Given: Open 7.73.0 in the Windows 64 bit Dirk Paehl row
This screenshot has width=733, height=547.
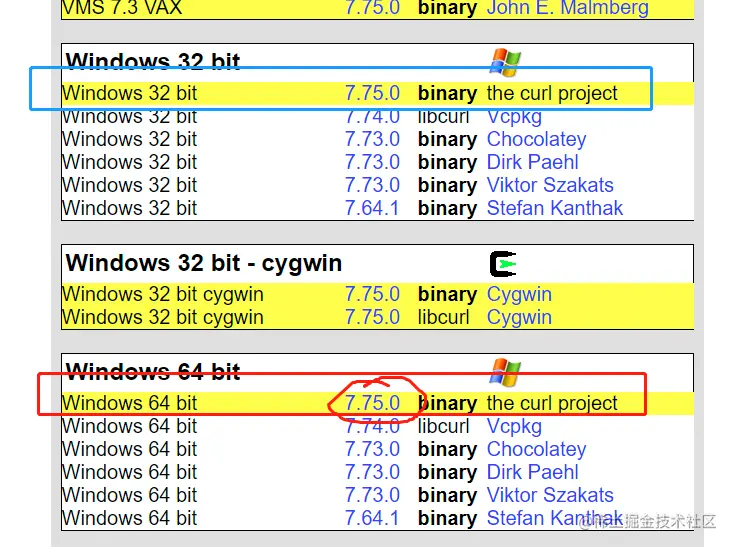Looking at the screenshot, I should coord(373,472).
